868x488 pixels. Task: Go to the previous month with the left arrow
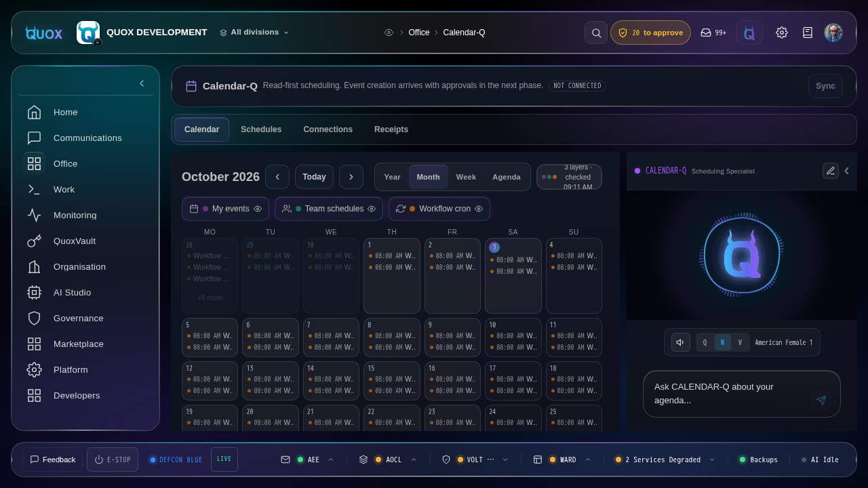tap(277, 177)
